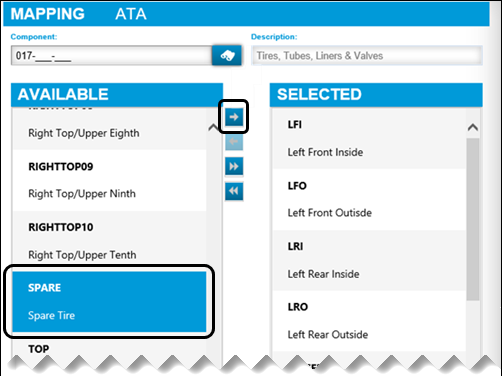Switch to the MAPPING tab
The height and width of the screenshot is (376, 502).
click(47, 14)
